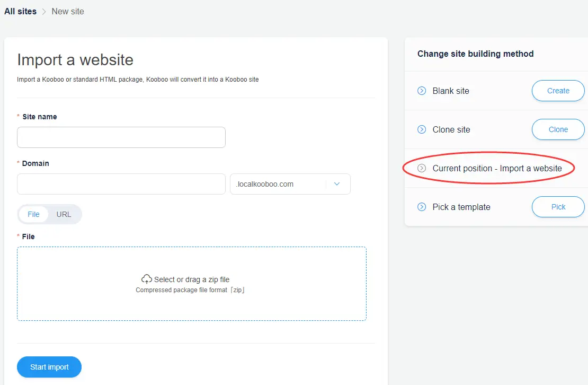Image resolution: width=588 pixels, height=385 pixels.
Task: Focus the Site name text field
Action: (x=121, y=137)
